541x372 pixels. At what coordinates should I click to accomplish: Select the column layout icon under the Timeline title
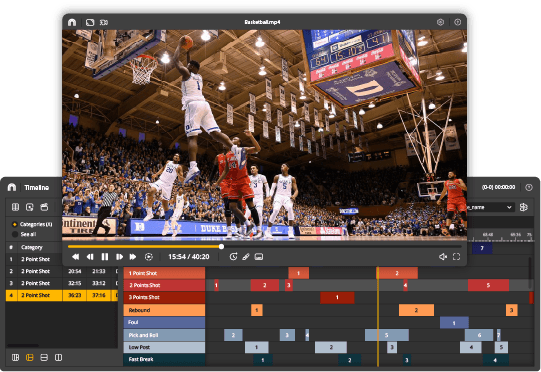15,207
